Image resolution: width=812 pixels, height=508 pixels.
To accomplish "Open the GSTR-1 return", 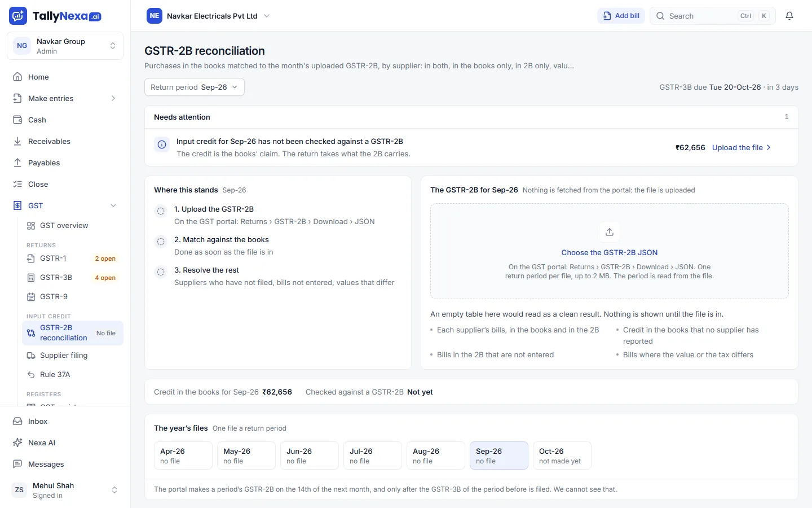I will click(x=72, y=258).
